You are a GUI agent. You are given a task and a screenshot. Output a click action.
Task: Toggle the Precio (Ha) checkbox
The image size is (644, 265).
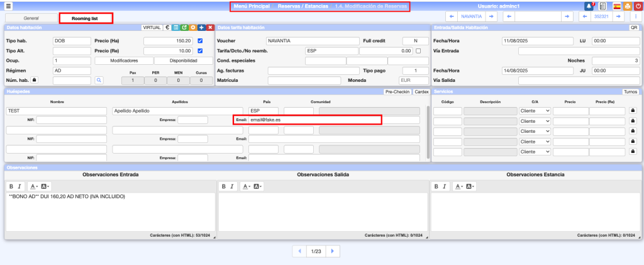click(x=200, y=41)
